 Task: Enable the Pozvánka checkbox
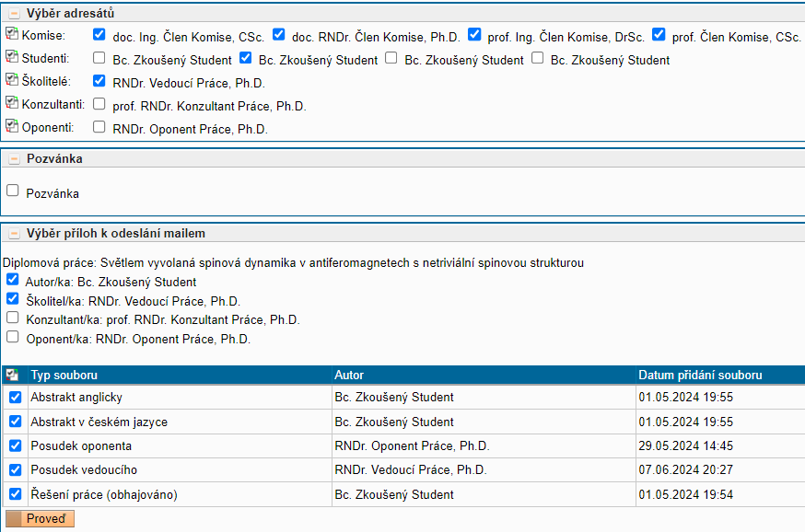(x=13, y=191)
